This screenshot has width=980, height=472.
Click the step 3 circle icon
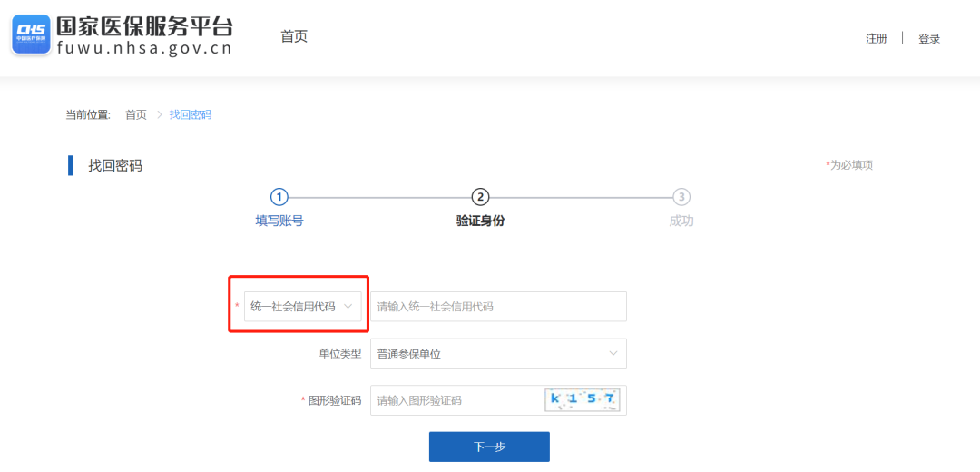[681, 197]
